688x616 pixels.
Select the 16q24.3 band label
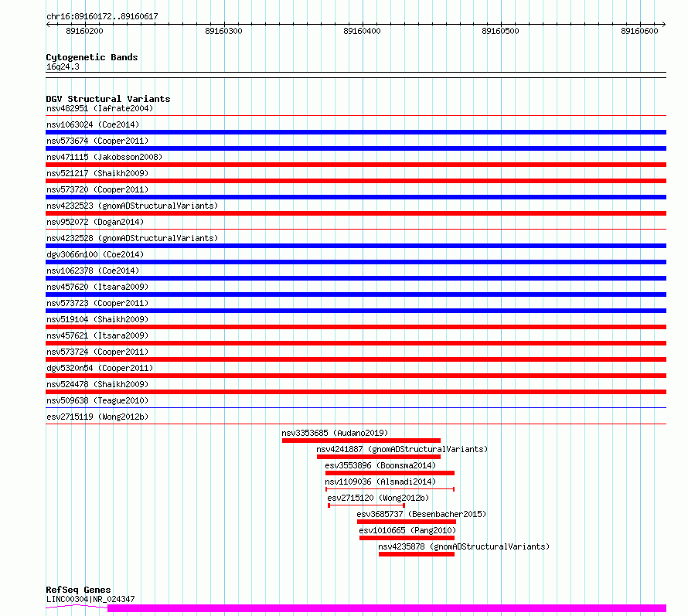pos(63,66)
